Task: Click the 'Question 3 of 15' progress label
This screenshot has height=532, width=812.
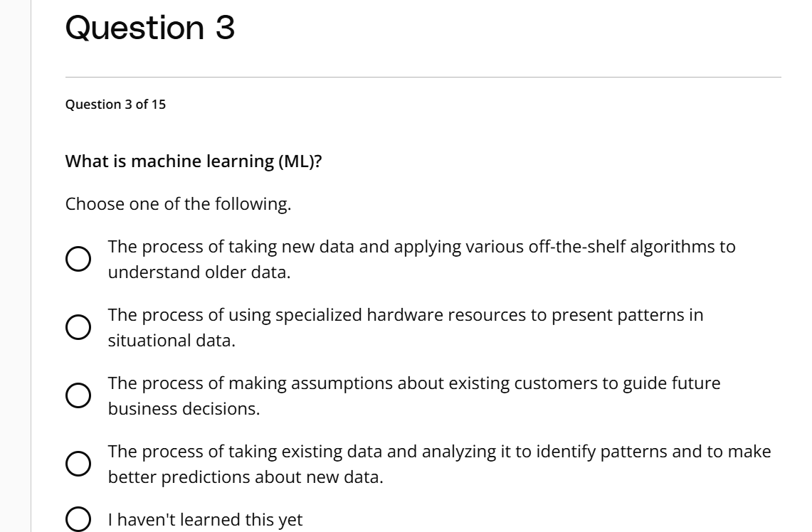Action: [x=115, y=105]
